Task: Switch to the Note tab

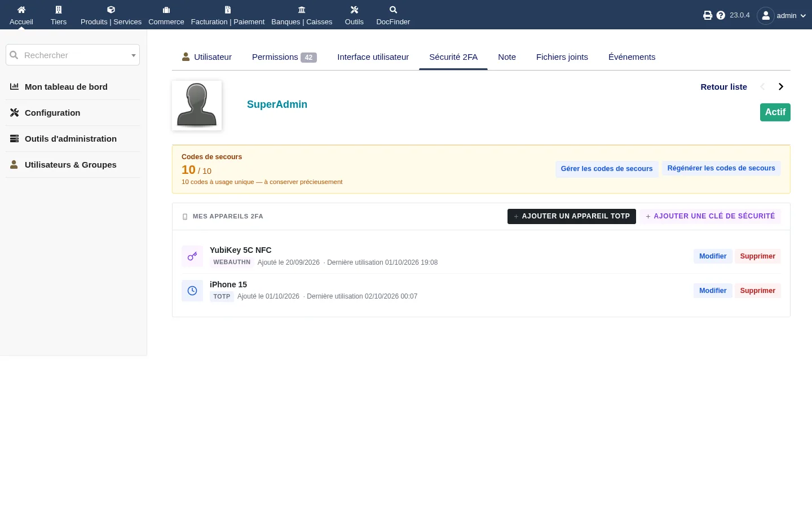Action: pos(507,57)
